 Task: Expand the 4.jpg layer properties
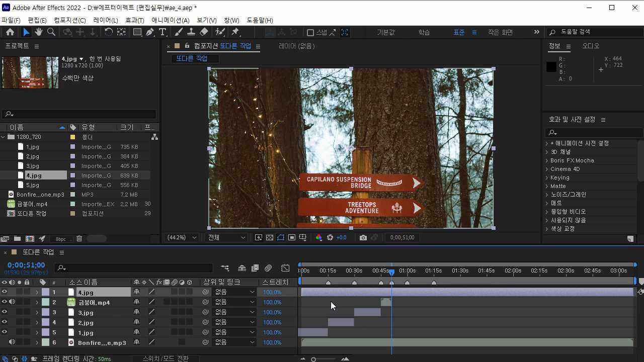[37, 292]
